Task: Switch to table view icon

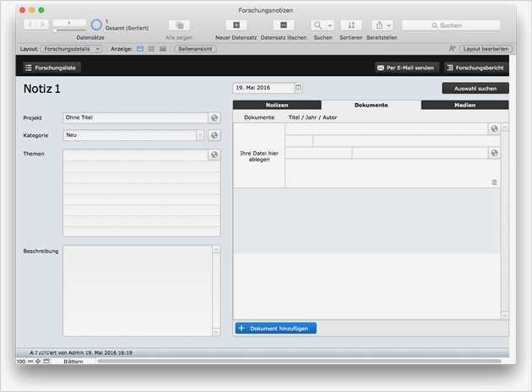Action: [x=163, y=49]
